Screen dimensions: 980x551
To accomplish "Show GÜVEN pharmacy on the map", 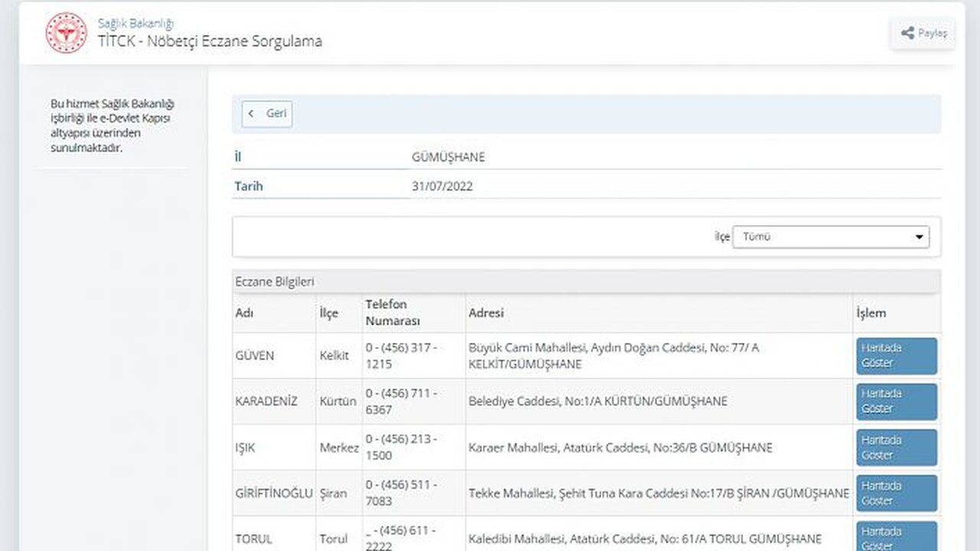I will coord(896,356).
